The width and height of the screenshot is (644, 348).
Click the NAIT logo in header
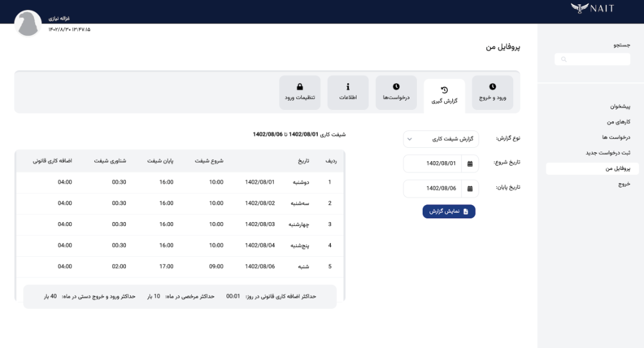pos(592,8)
